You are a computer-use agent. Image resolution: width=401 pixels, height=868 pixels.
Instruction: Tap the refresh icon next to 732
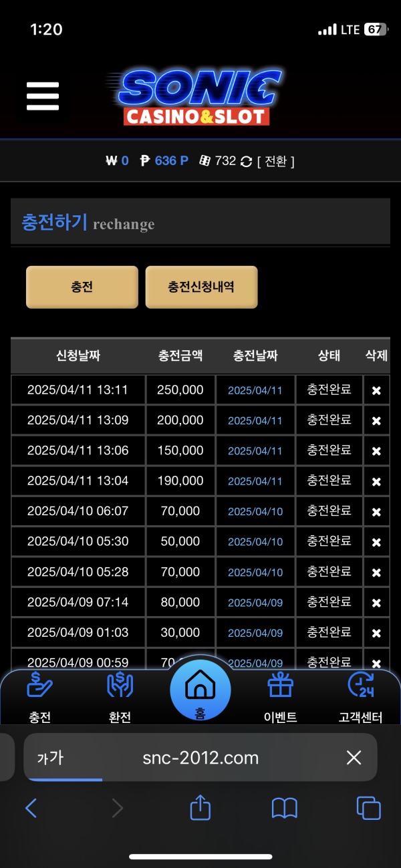(x=245, y=160)
